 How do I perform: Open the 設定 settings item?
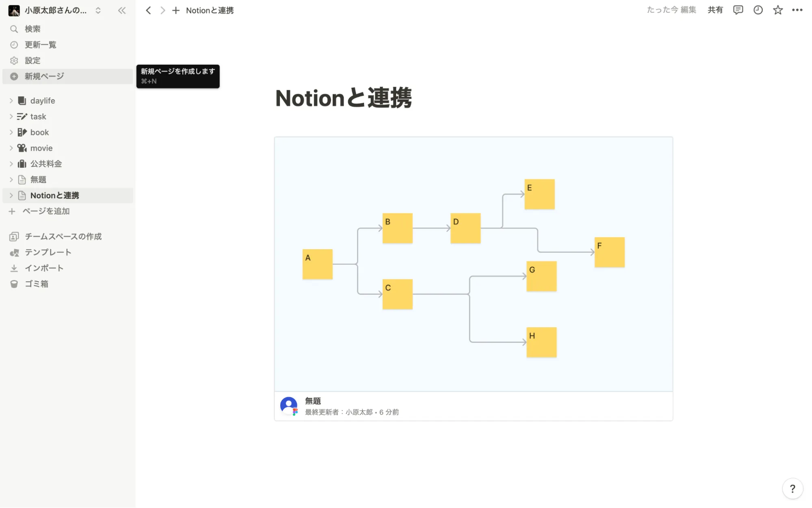pyautogui.click(x=68, y=61)
